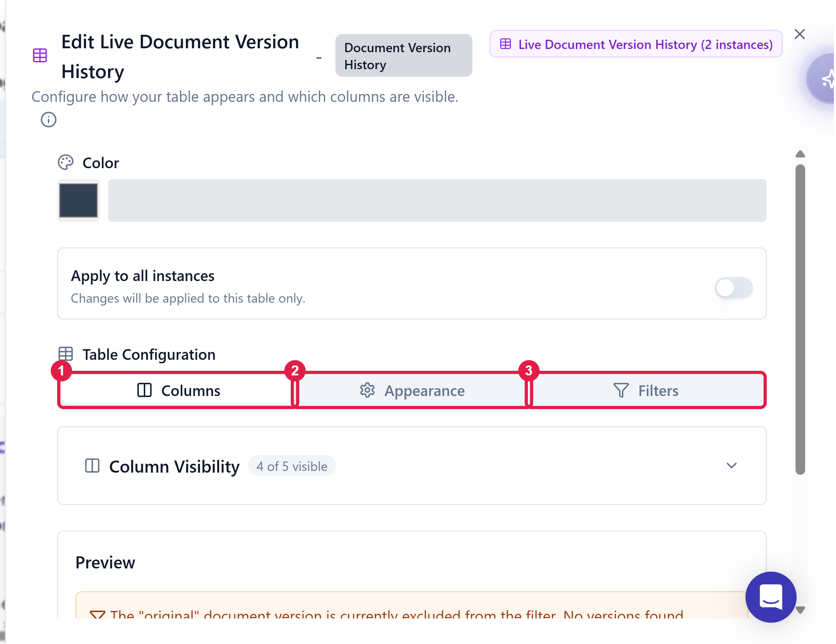Toggle Apply to all instances switch
The width and height of the screenshot is (836, 644).
click(x=733, y=288)
